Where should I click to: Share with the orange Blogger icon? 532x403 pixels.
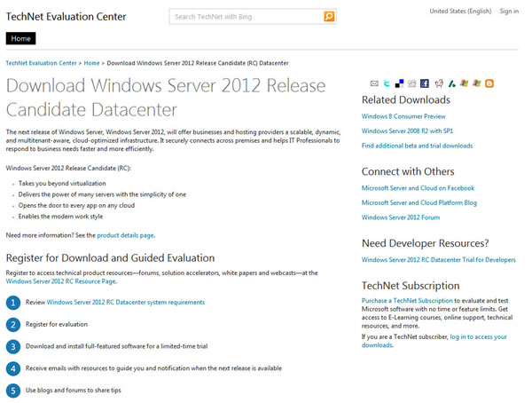489,83
